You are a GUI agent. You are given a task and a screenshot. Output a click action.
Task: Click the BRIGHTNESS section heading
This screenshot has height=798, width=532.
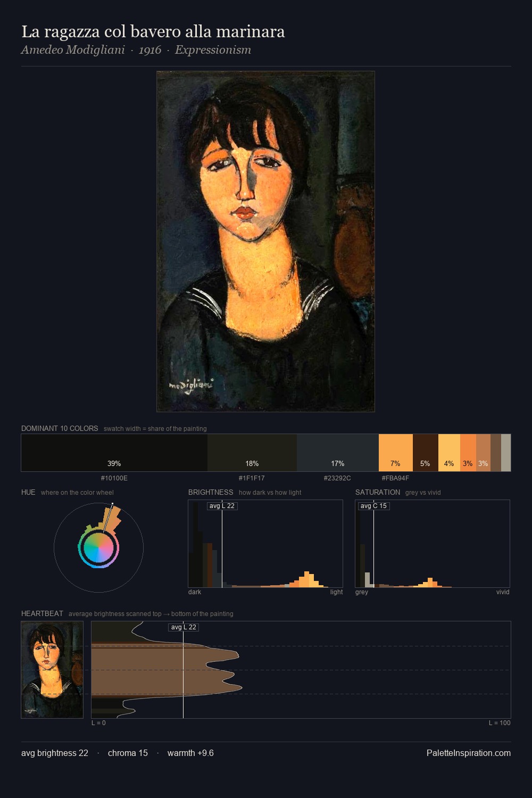click(x=211, y=492)
